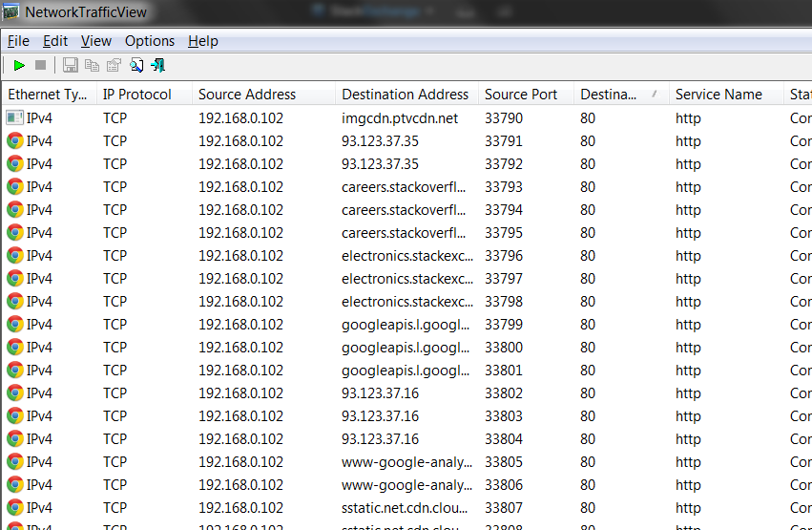Image resolution: width=812 pixels, height=530 pixels.
Task: Start capture with the green play icon
Action: [19, 65]
